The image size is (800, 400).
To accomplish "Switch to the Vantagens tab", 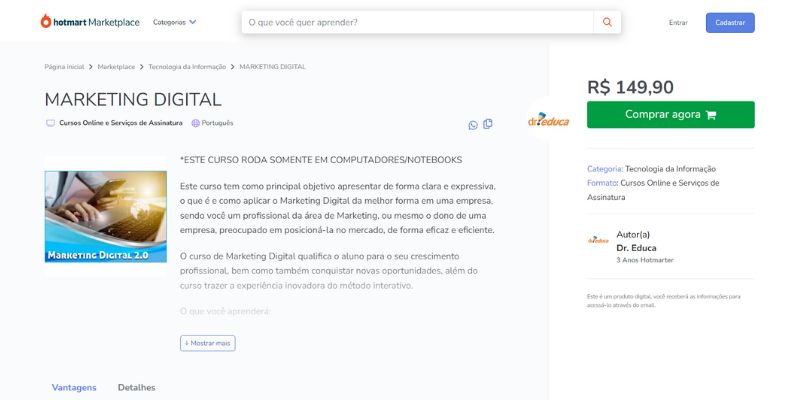I will [x=74, y=388].
